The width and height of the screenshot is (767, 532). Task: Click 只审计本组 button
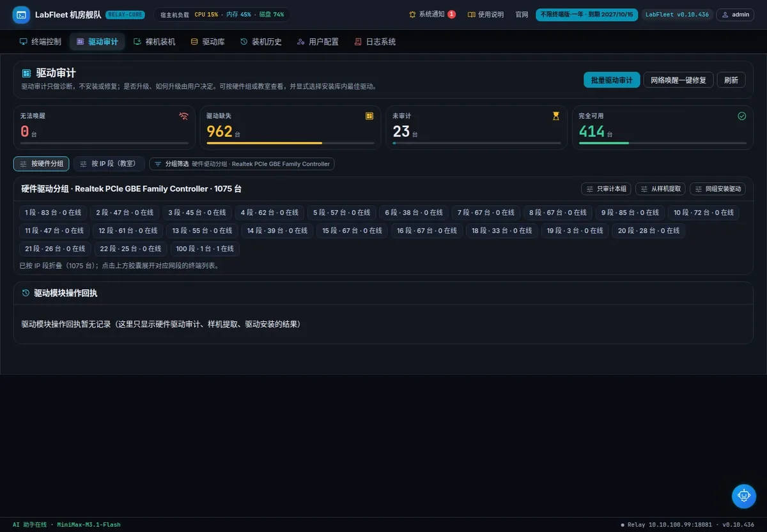(x=606, y=189)
